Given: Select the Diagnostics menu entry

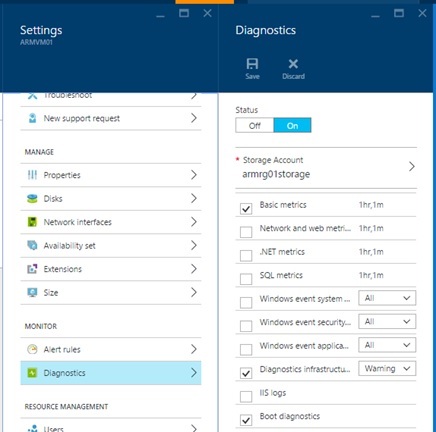Looking at the screenshot, I should point(111,373).
